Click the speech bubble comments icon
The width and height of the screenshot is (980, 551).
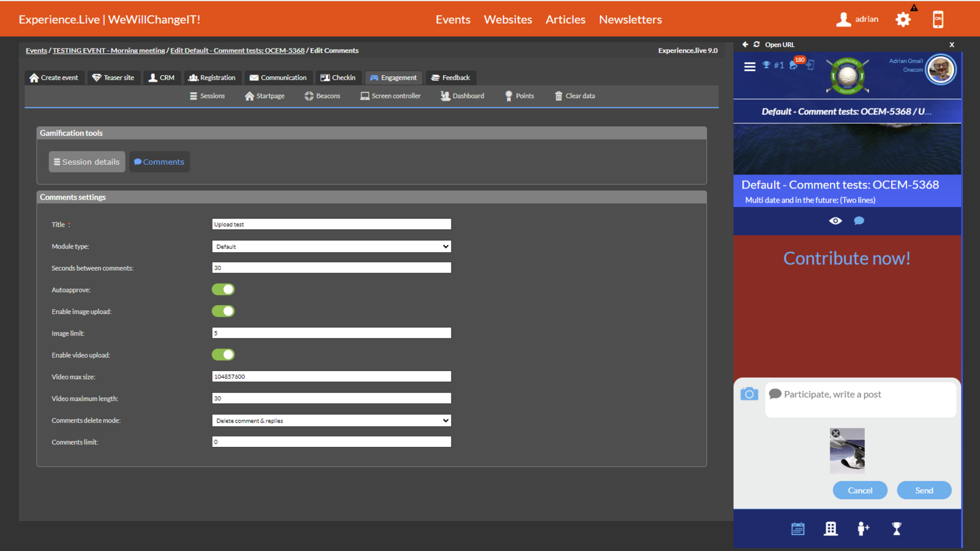point(859,221)
